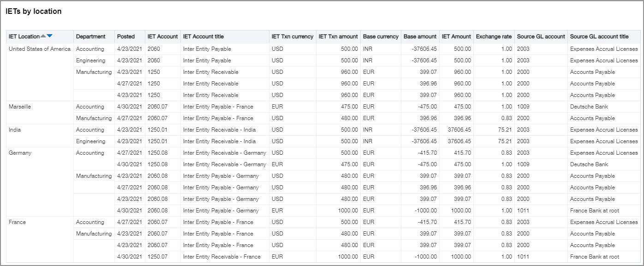Select the France location cell
Screen dimensions: 644x266
point(18,222)
